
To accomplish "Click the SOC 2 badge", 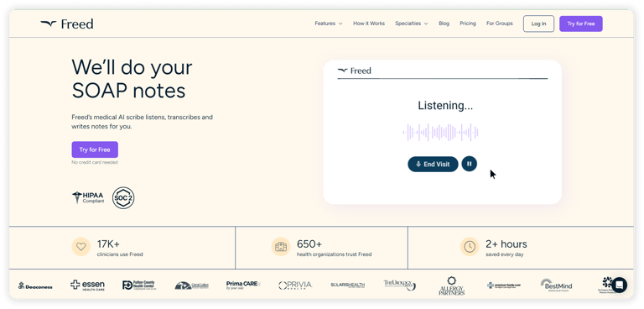I will [123, 198].
